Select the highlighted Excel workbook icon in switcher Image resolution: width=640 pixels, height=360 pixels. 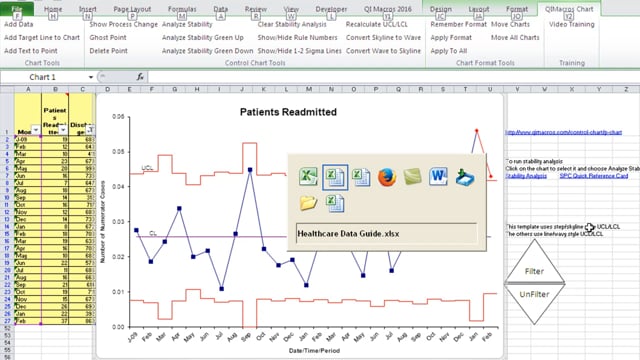[x=335, y=177]
